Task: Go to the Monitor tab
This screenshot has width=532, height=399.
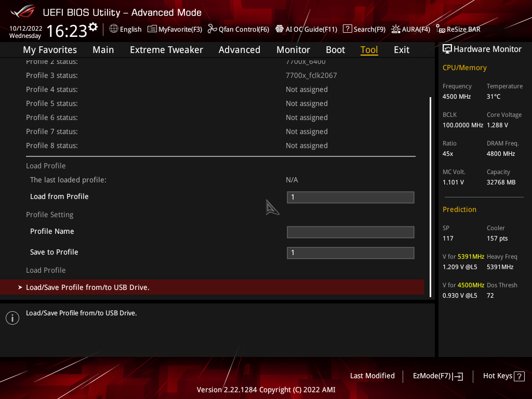Action: (293, 50)
